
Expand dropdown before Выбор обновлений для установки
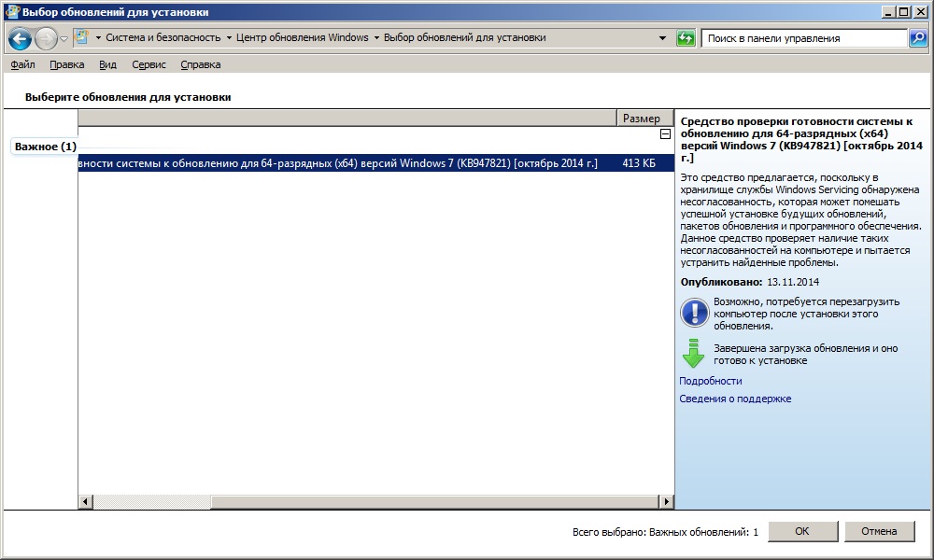376,38
